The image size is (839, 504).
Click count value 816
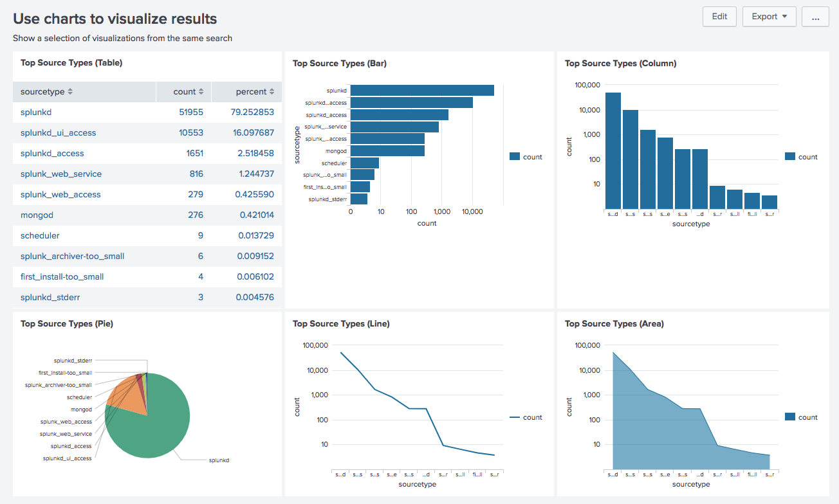pos(196,174)
